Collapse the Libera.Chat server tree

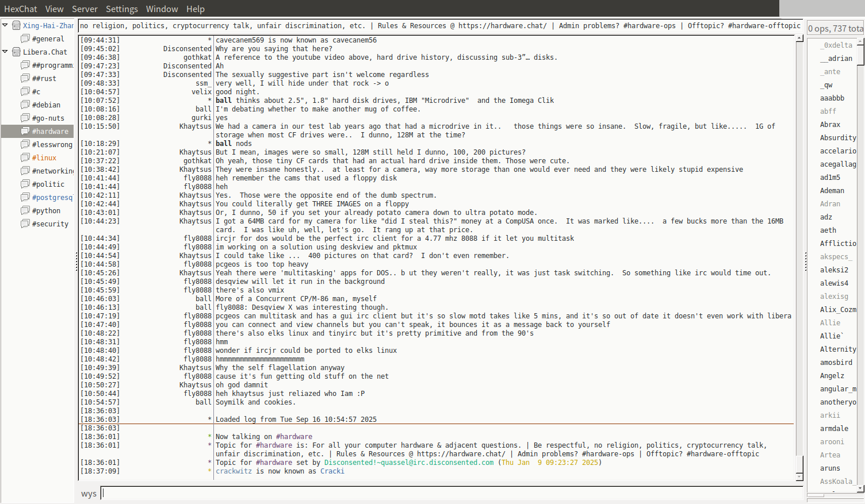pyautogui.click(x=5, y=52)
